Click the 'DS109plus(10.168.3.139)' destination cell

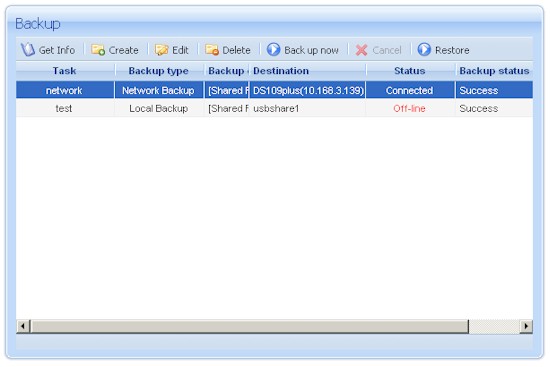pyautogui.click(x=307, y=91)
